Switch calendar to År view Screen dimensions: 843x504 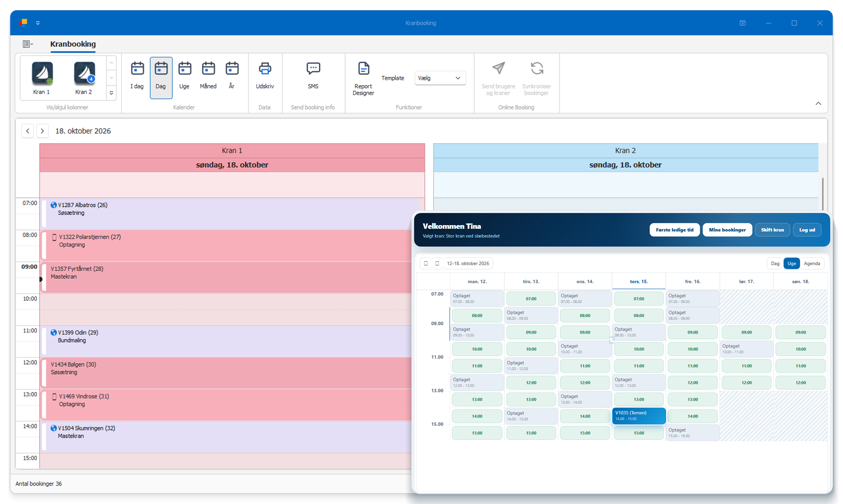click(x=232, y=77)
